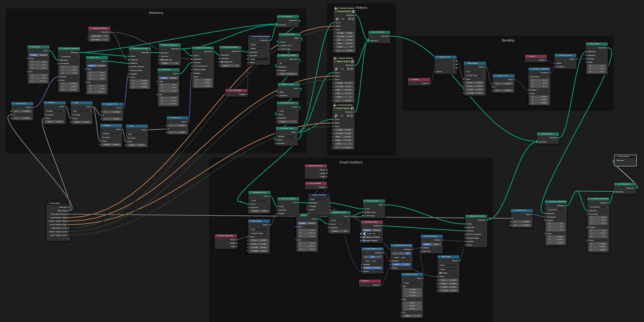Collapse the Rotate Rotation node
Viewport: 644px width, 322px height.
click(423, 236)
